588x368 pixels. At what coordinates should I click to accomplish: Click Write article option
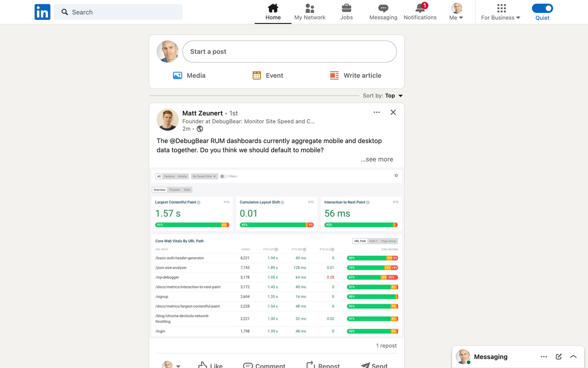tap(356, 75)
